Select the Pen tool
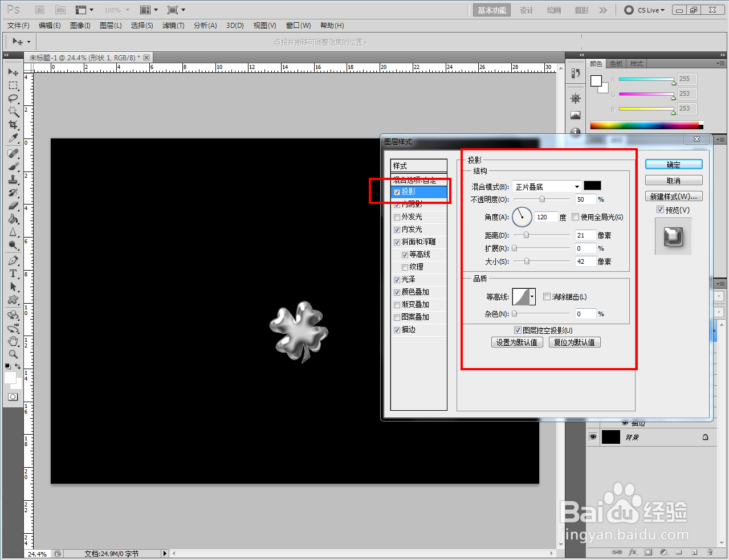 coord(13,261)
